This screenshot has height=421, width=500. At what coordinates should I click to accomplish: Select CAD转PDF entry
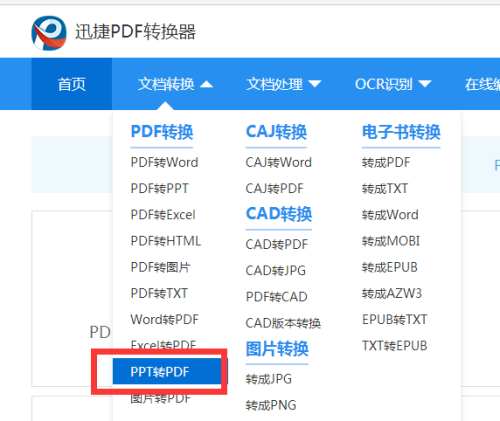point(277,244)
